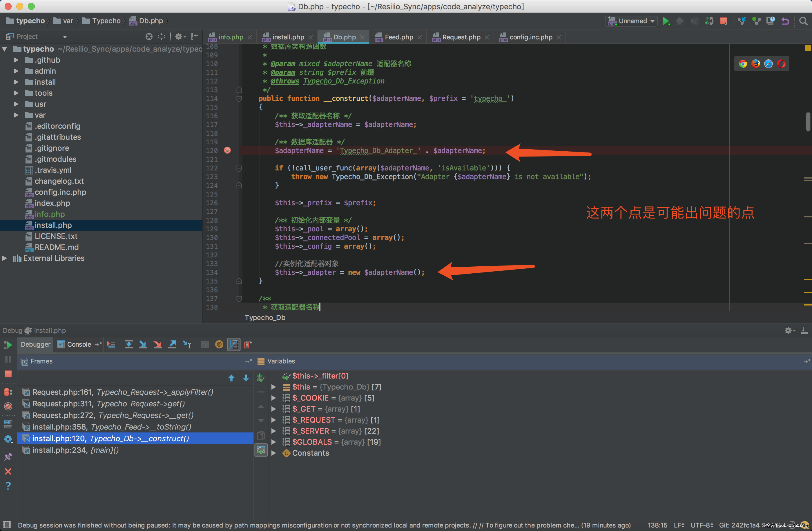Click the Search Everywhere magnifier icon
Screen dimensions: 812x531
point(803,21)
